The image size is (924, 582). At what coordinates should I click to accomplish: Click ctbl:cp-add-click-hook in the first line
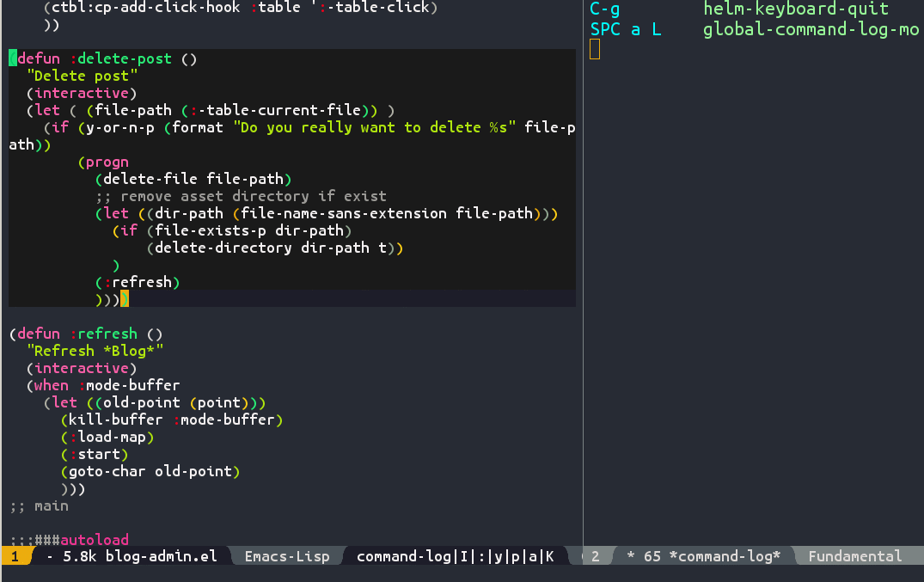pos(146,8)
